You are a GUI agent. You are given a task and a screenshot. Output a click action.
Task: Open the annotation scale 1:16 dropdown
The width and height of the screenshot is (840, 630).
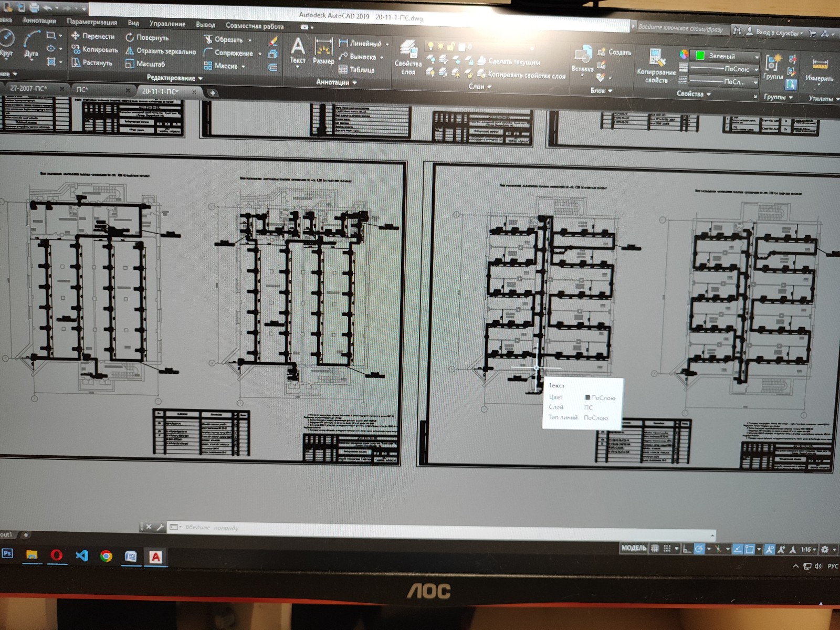pyautogui.click(x=808, y=550)
